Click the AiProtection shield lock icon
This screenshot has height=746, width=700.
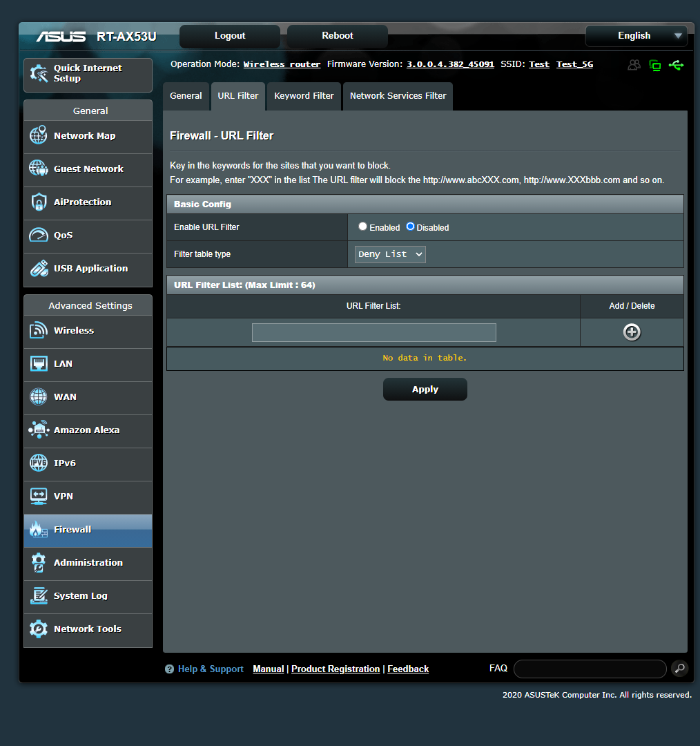(39, 202)
